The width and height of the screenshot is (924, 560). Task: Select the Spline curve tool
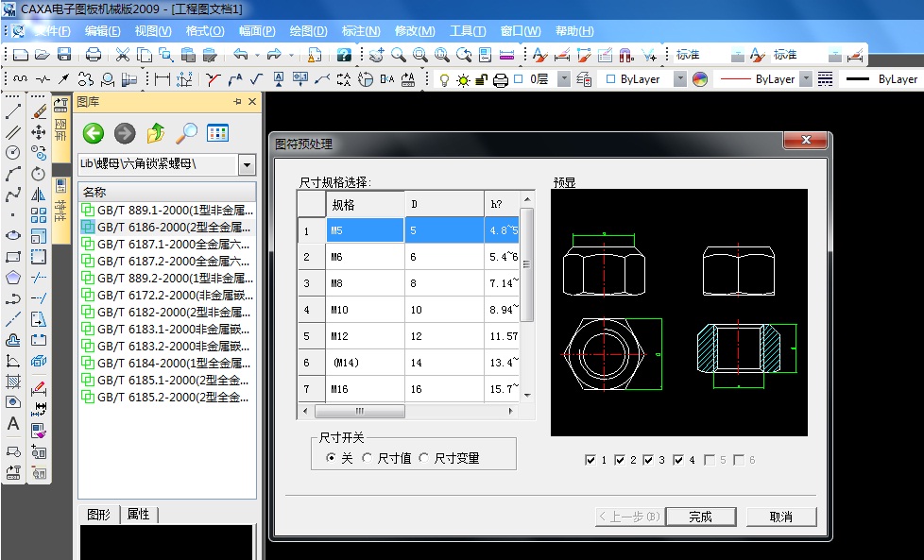[13, 195]
